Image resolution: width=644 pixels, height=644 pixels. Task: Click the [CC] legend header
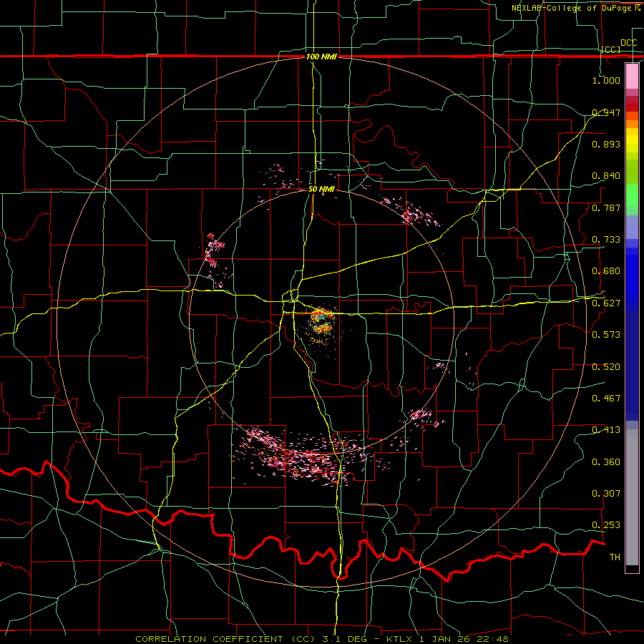point(611,49)
